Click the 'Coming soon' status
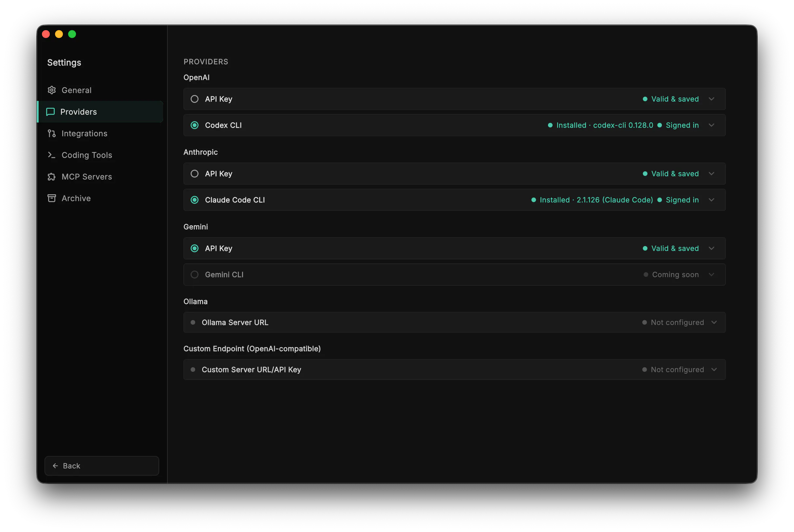Image resolution: width=794 pixels, height=532 pixels. [x=671, y=275]
